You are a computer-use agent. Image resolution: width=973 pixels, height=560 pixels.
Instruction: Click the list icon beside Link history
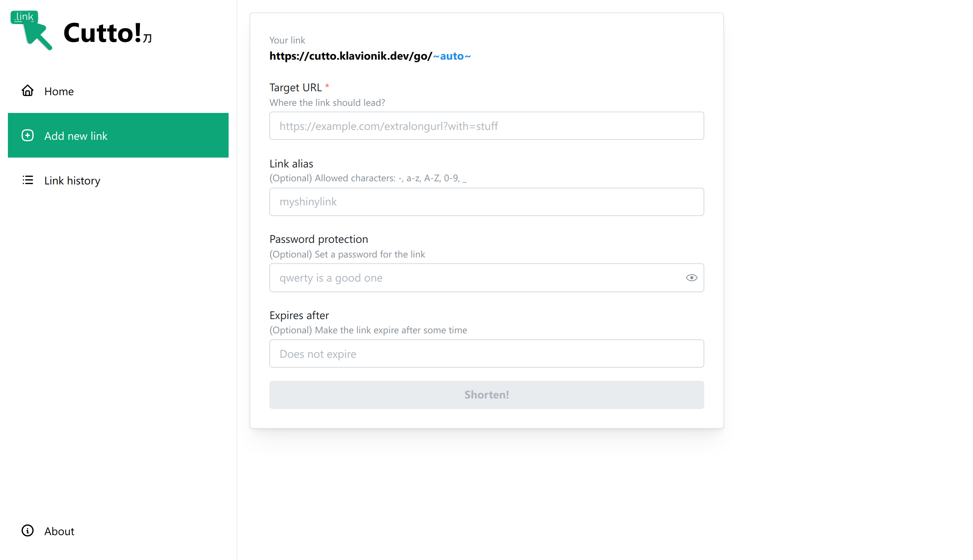(x=27, y=180)
